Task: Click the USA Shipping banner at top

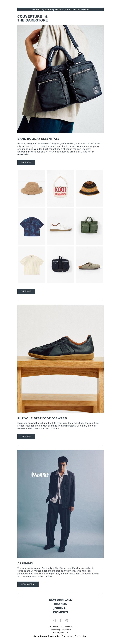Action: pos(60,10)
